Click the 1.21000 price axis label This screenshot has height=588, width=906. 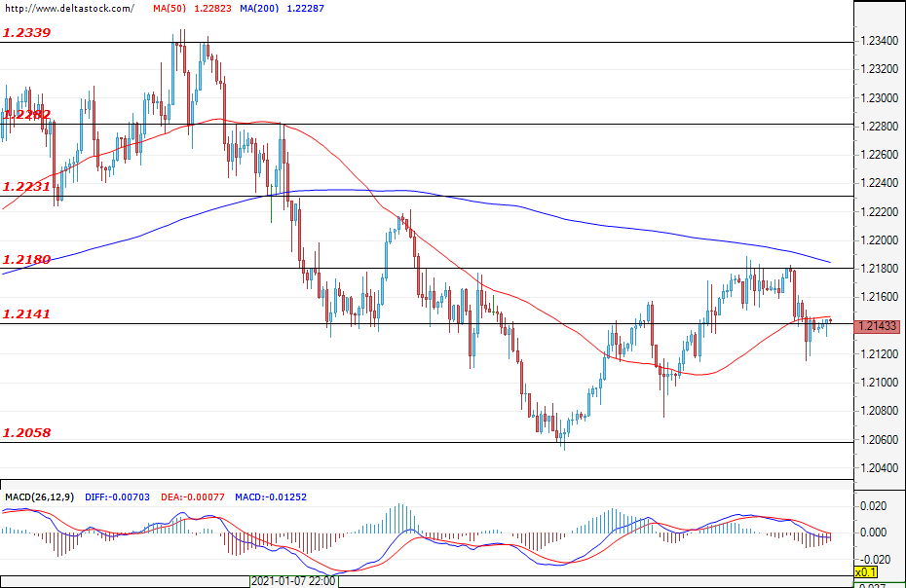pyautogui.click(x=879, y=383)
